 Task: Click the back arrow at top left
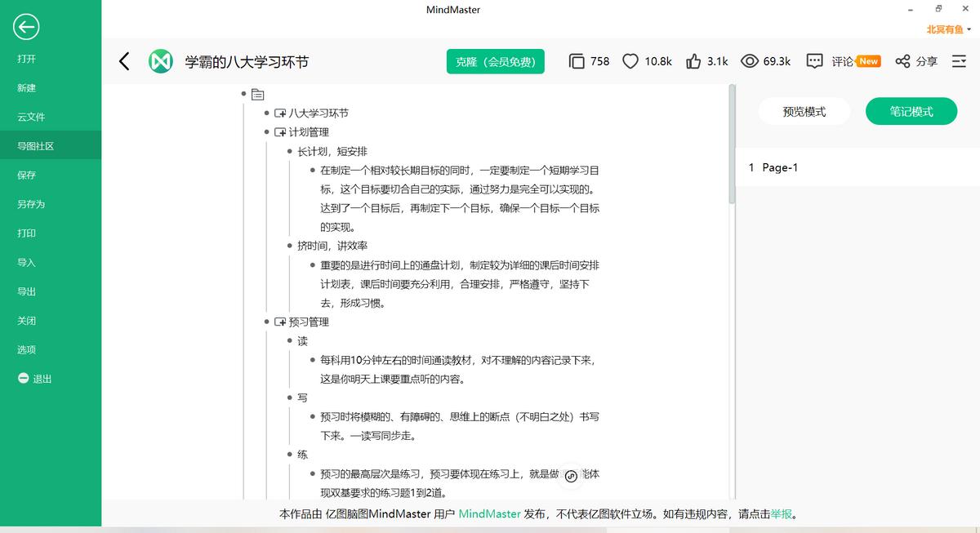pyautogui.click(x=124, y=60)
